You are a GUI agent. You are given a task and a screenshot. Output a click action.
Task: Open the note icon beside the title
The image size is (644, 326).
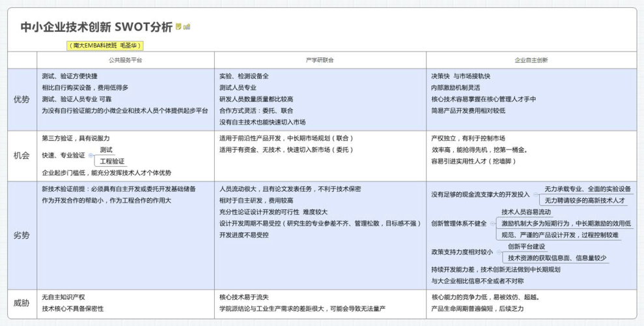(178, 27)
